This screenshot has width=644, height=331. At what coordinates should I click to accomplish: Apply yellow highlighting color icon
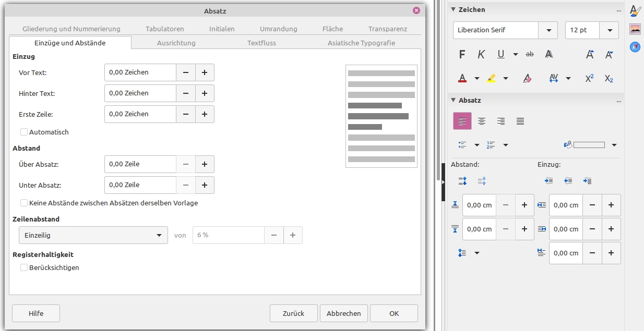(x=491, y=78)
